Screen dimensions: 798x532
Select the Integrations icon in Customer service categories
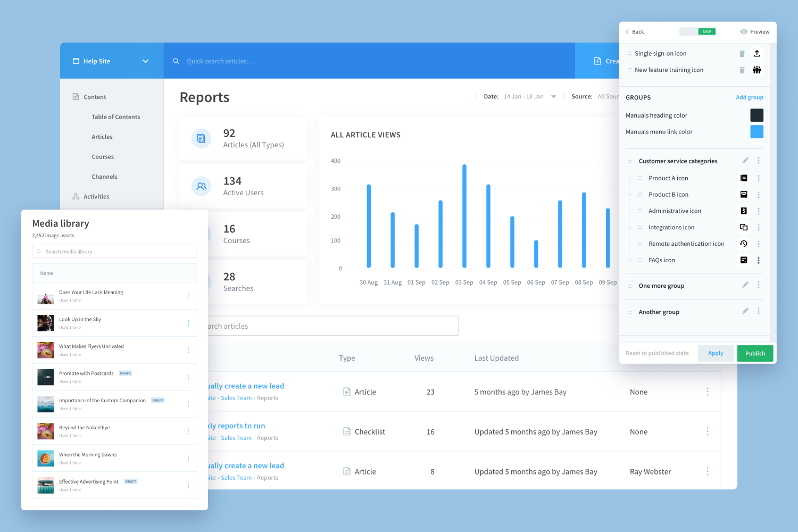[x=744, y=227]
